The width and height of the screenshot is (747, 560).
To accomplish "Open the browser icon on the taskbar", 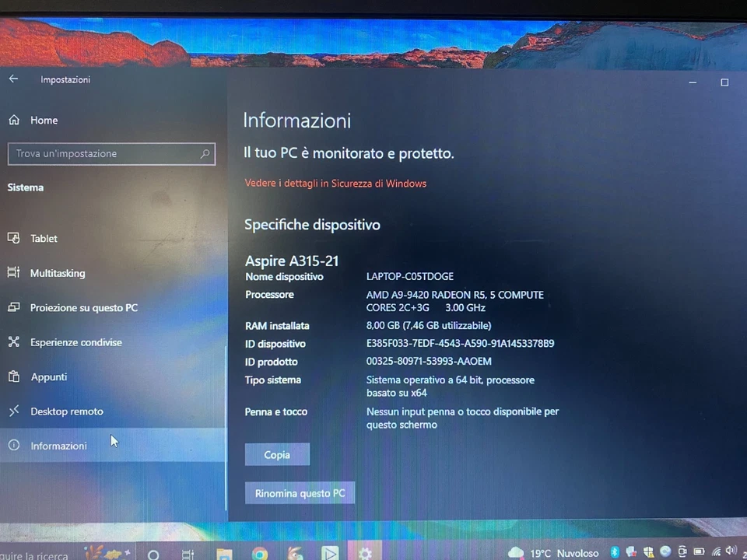I will pyautogui.click(x=259, y=553).
